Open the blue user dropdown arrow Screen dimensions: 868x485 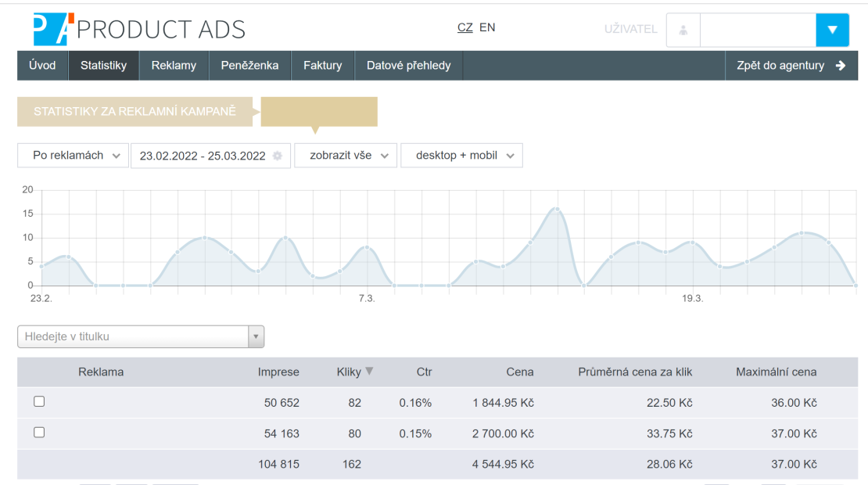click(x=832, y=30)
